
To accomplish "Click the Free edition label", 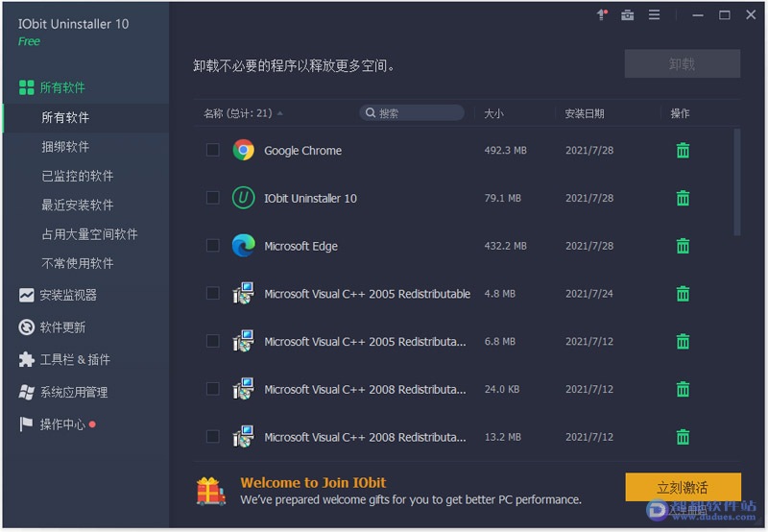I will [29, 41].
